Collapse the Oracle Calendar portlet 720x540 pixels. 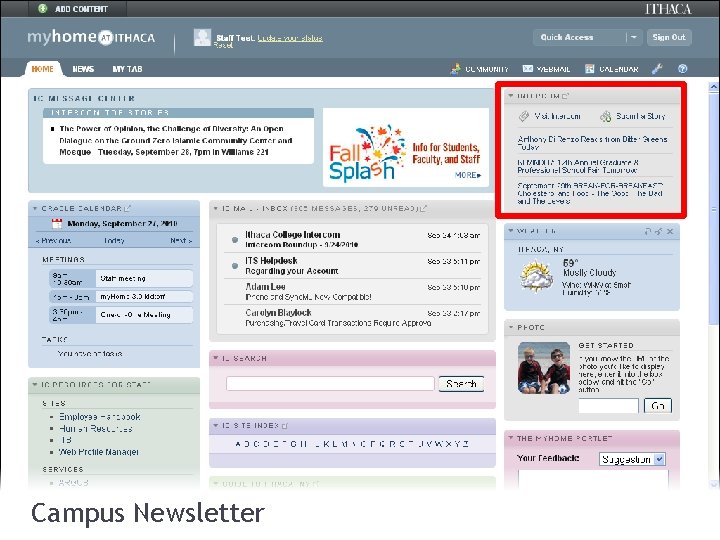pyautogui.click(x=35, y=208)
